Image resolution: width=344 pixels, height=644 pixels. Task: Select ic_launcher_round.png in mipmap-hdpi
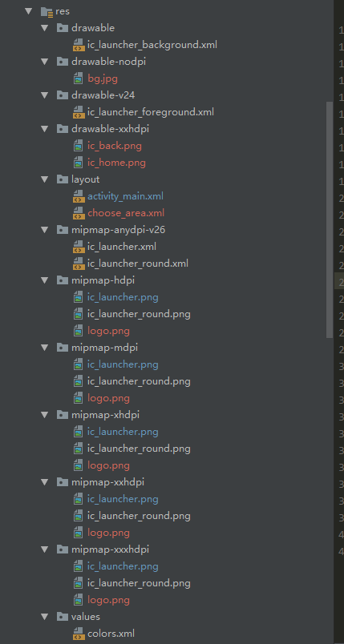139,314
